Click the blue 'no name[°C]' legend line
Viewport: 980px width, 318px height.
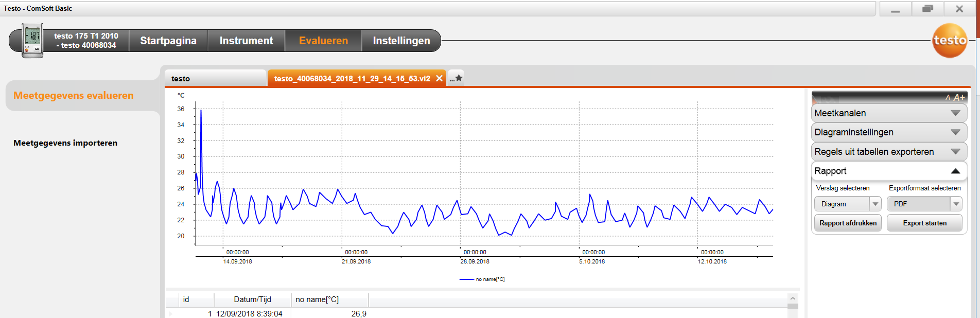466,279
